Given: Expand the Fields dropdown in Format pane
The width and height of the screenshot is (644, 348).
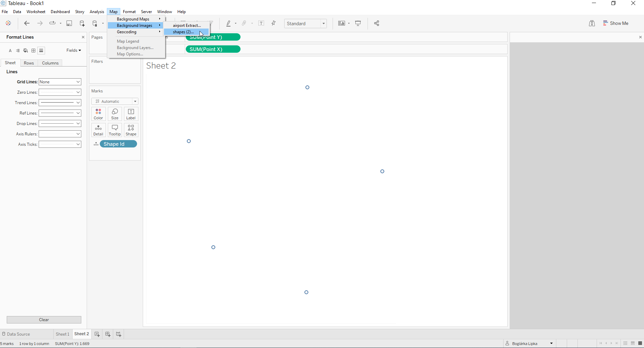Looking at the screenshot, I should [x=74, y=50].
